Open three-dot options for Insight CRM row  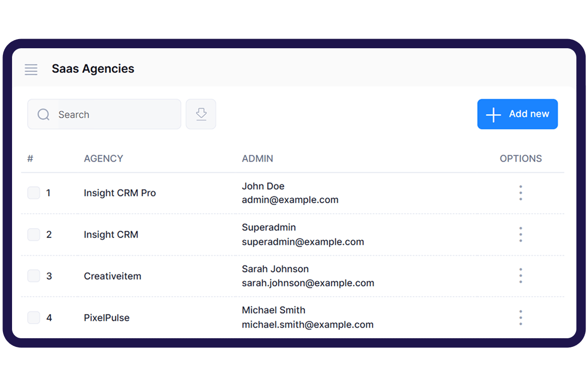[x=521, y=234]
